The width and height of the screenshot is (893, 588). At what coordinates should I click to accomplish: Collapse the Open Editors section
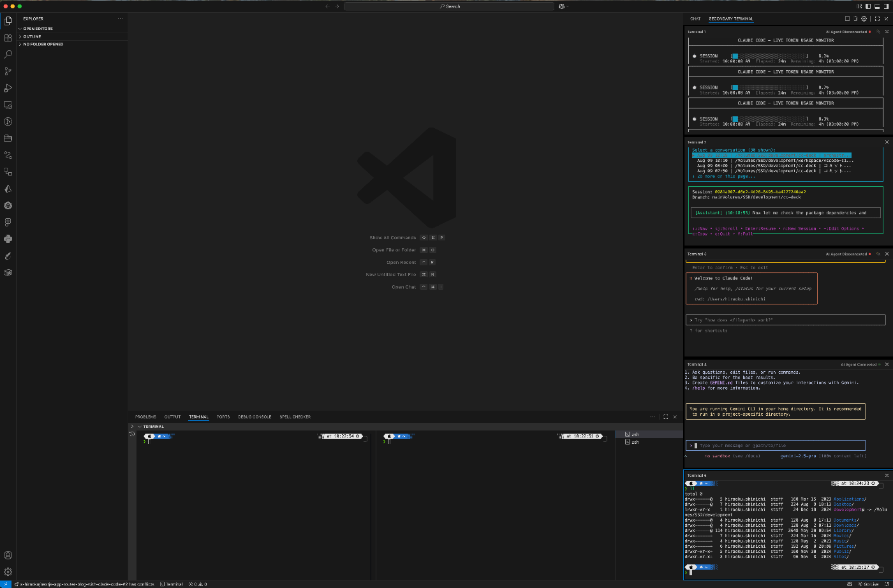coord(72,29)
